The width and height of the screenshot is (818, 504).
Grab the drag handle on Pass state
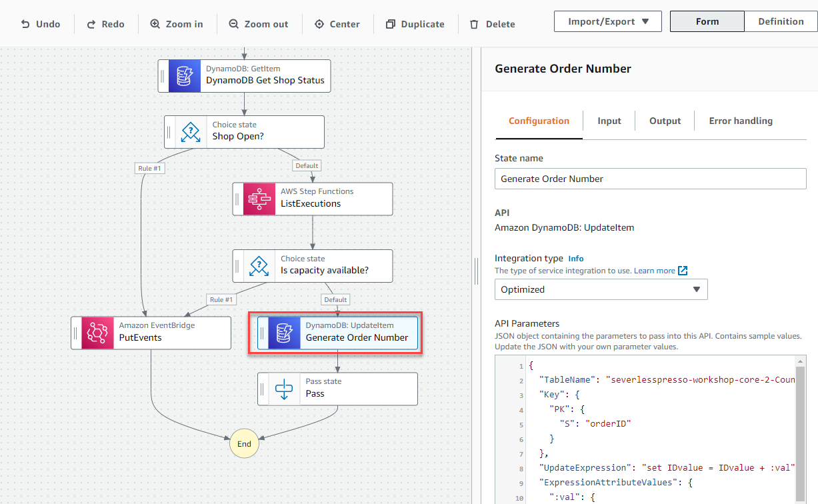click(263, 389)
